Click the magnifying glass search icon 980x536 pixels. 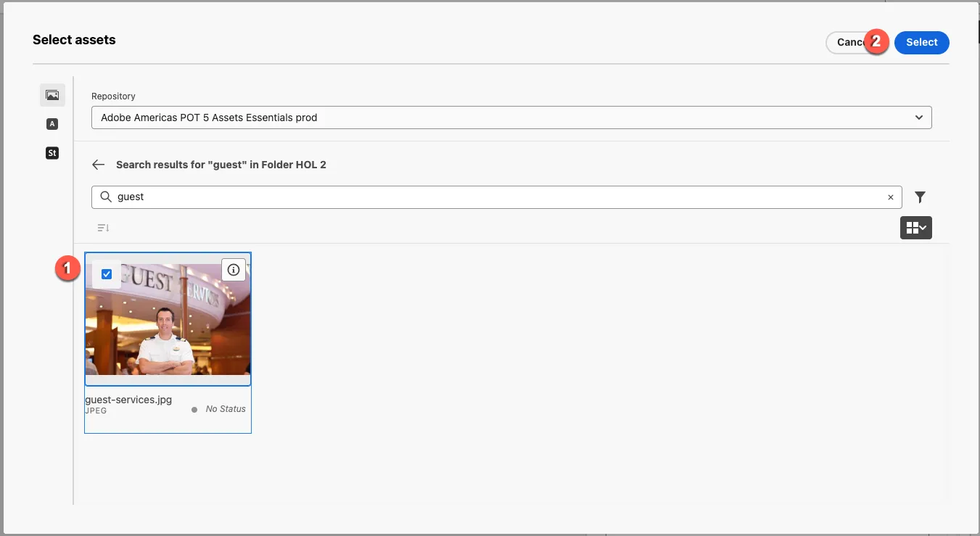[106, 197]
